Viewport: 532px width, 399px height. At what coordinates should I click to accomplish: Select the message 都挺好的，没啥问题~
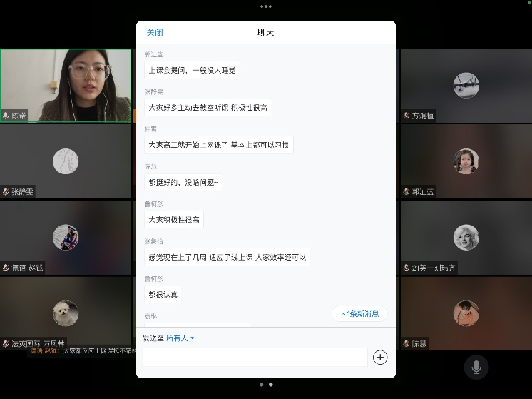point(183,182)
